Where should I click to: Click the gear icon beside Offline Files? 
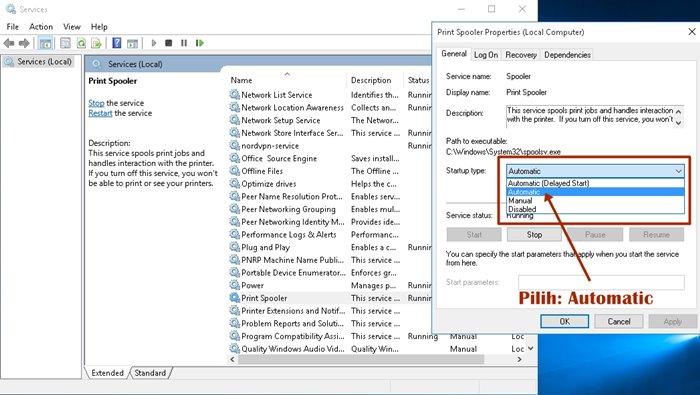pyautogui.click(x=234, y=171)
